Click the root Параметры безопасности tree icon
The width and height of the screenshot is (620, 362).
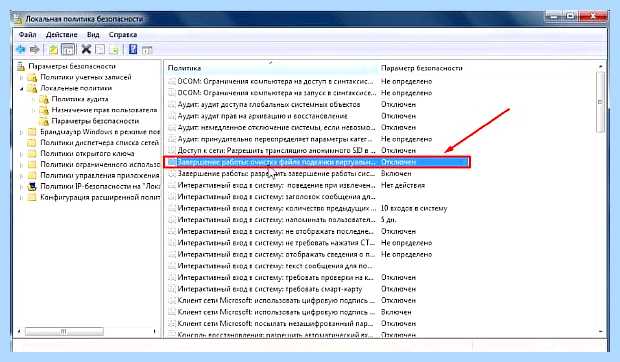coord(21,66)
